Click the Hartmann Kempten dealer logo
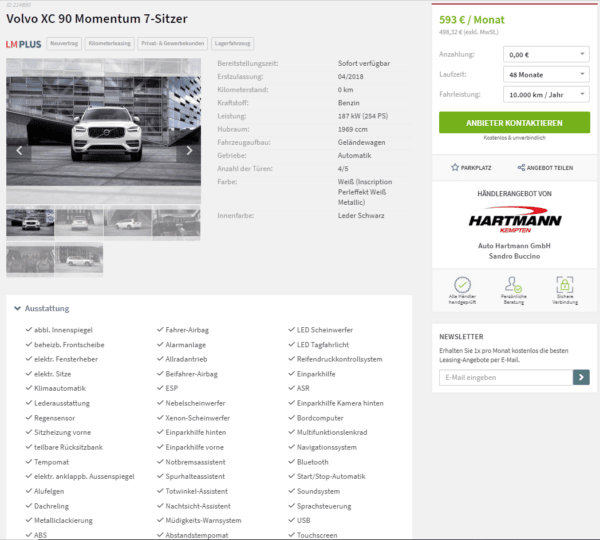Screen dimensions: 600x540 [x=515, y=220]
